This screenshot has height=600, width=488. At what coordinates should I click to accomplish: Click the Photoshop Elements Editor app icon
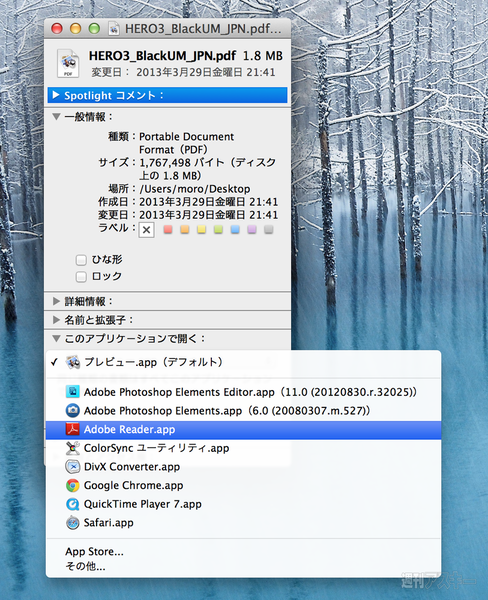click(73, 392)
